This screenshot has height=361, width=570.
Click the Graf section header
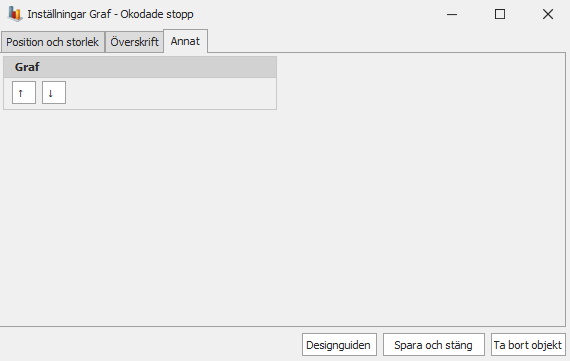[x=140, y=67]
